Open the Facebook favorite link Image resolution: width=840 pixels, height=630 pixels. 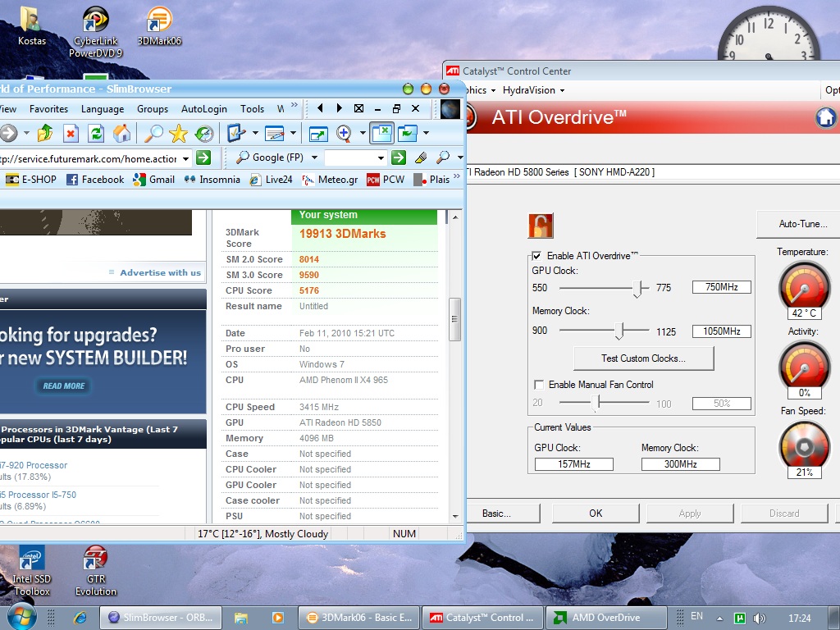click(x=95, y=180)
